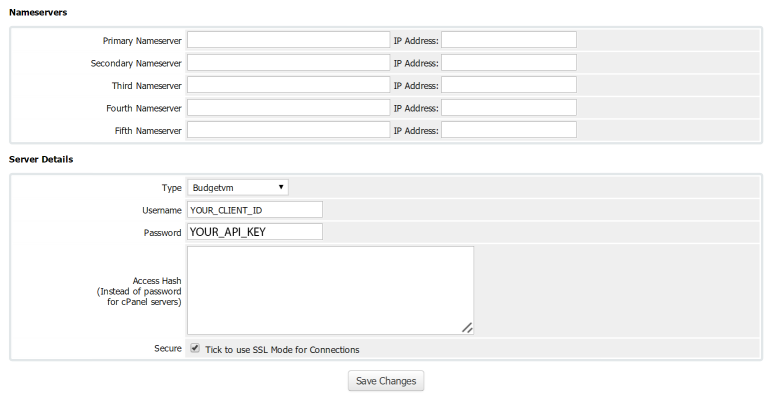772x397 pixels.
Task: Click the Fourth Nameserver IP Address field
Action: coord(509,107)
